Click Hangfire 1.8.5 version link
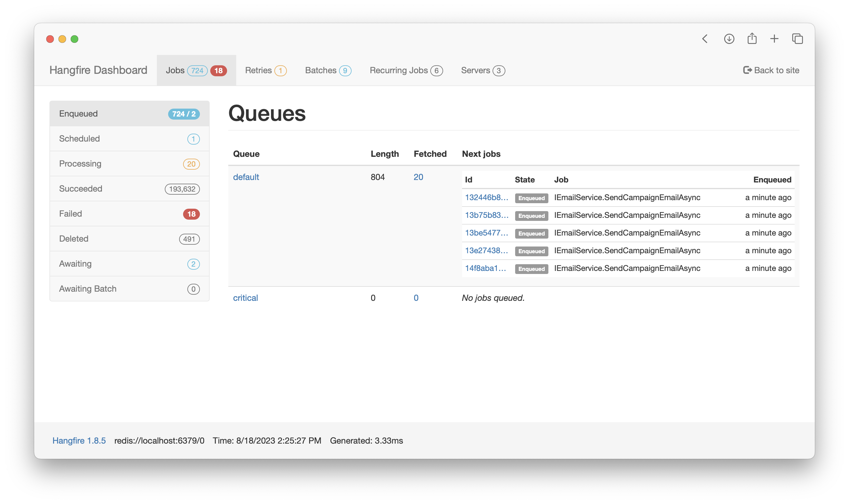This screenshot has width=849, height=504. 79,441
